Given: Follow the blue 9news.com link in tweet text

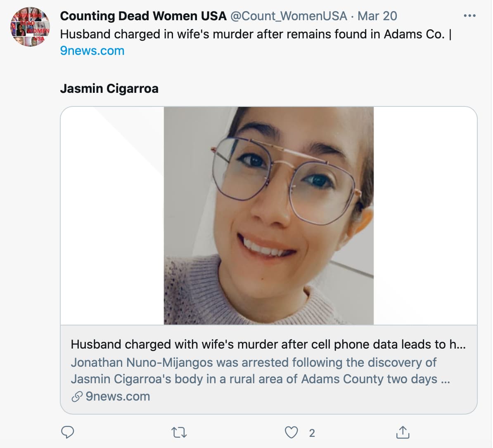Looking at the screenshot, I should coord(92,51).
